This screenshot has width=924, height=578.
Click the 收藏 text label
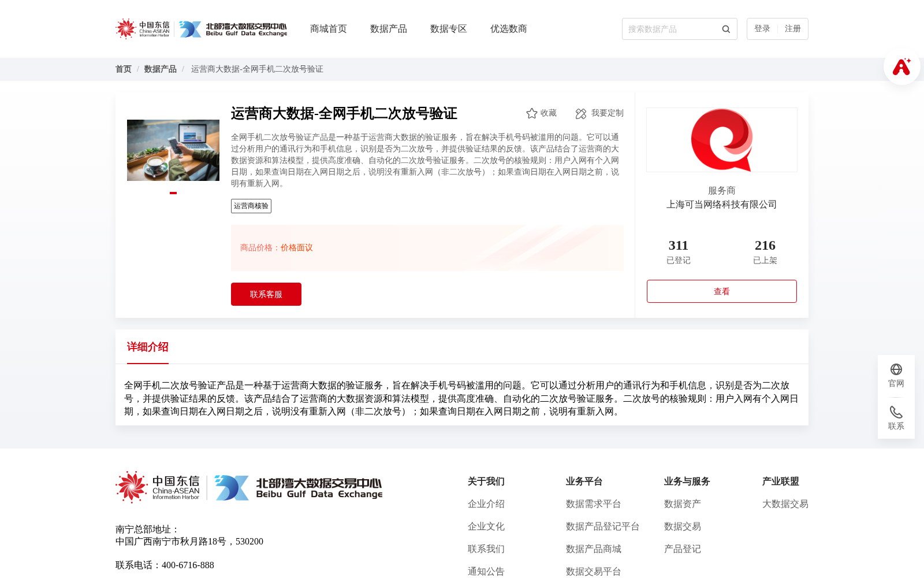549,113
